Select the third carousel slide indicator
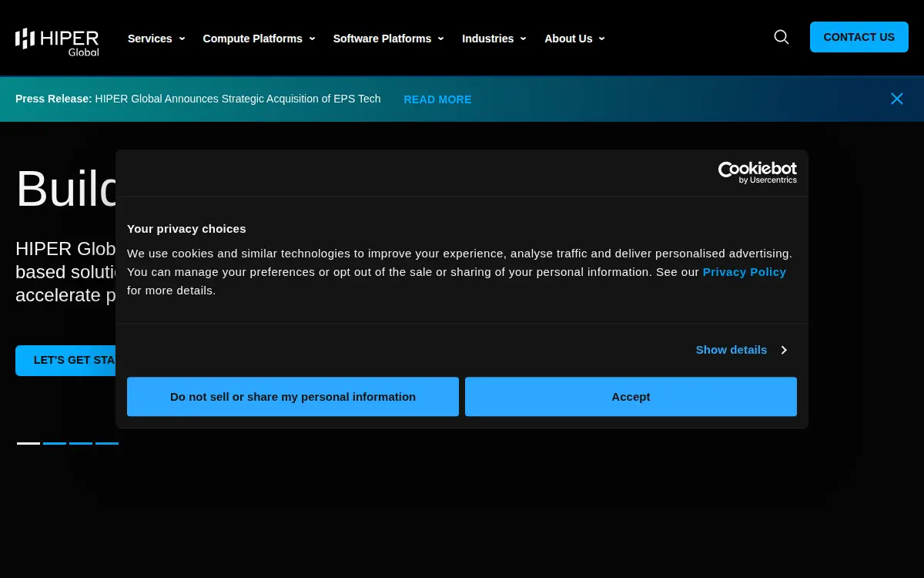This screenshot has height=578, width=924. pyautogui.click(x=81, y=443)
